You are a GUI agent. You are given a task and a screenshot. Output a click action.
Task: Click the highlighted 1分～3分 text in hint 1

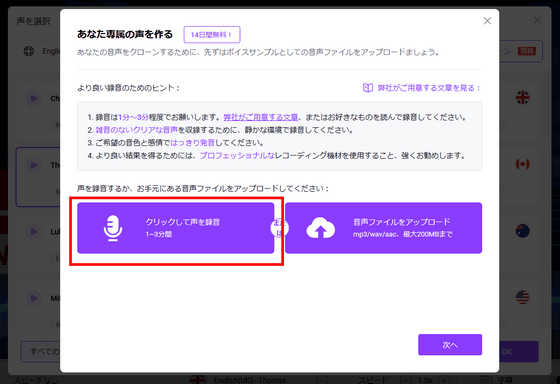click(134, 117)
